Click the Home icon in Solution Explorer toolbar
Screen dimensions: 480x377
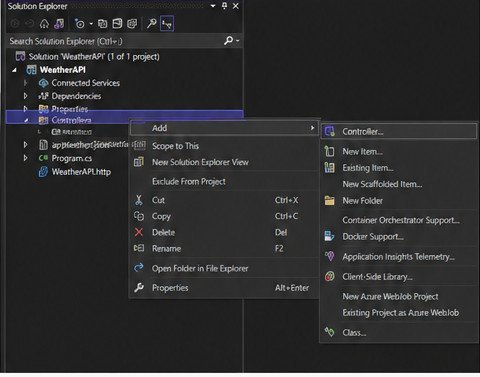44,24
